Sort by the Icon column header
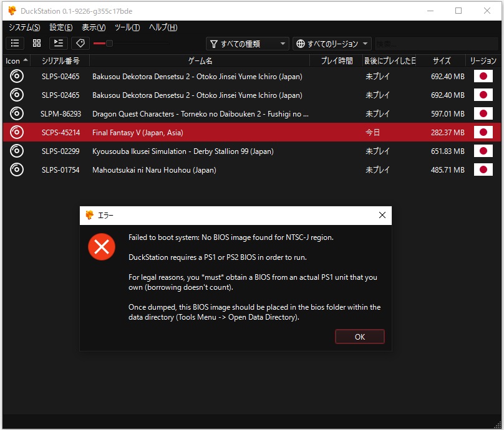This screenshot has height=430, width=504. (17, 60)
